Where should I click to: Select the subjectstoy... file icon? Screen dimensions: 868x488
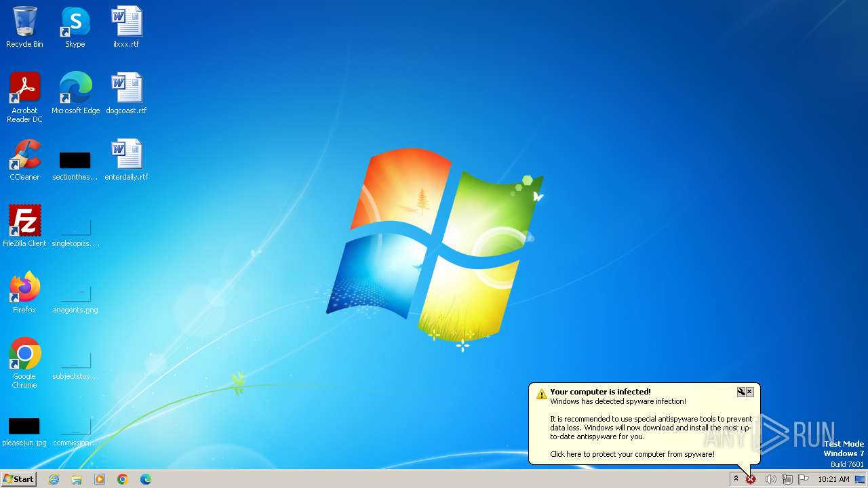(x=75, y=366)
